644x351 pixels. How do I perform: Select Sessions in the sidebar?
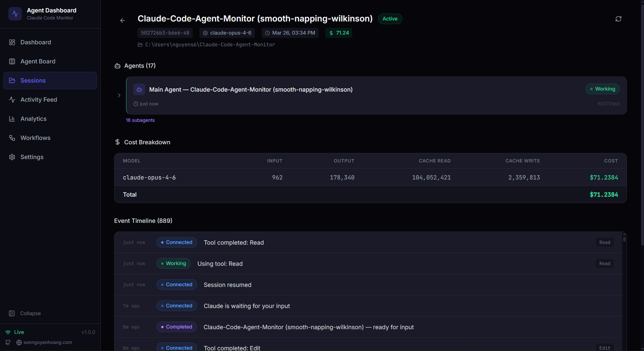[x=50, y=81]
